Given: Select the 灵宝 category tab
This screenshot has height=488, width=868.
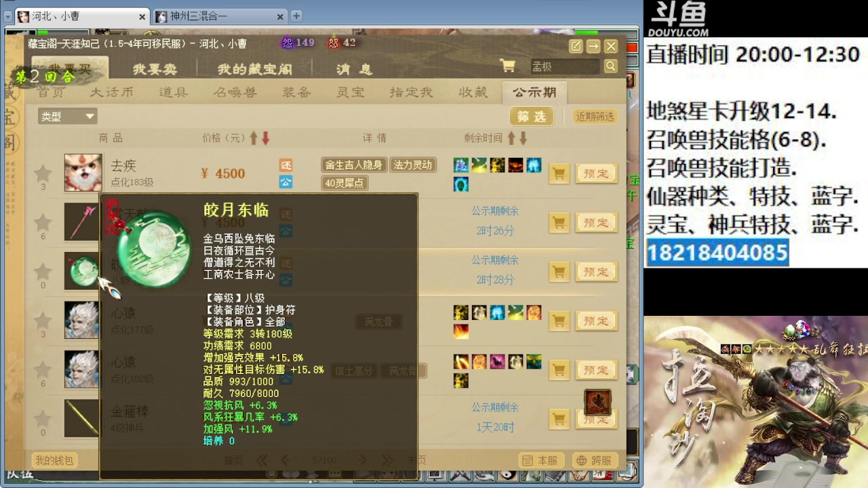Looking at the screenshot, I should pyautogui.click(x=351, y=92).
